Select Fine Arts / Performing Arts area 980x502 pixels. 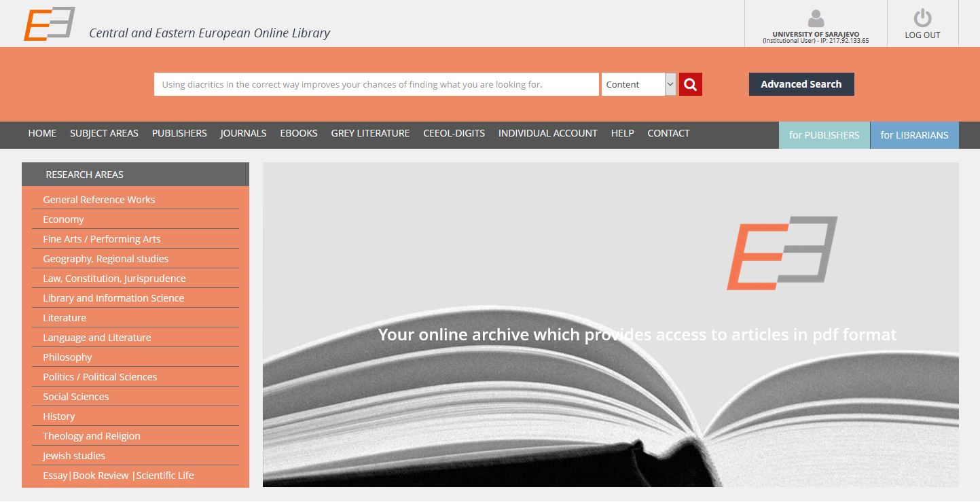[102, 239]
